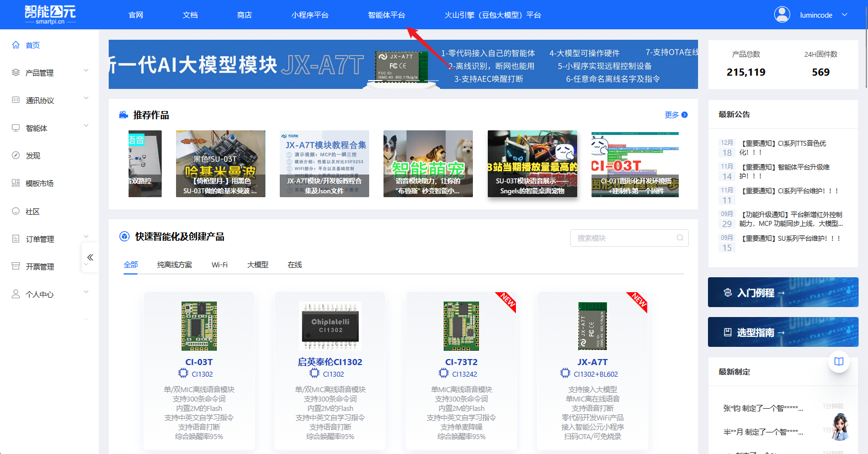The image size is (868, 454).
Task: Open the 小程序平台 menu item
Action: pyautogui.click(x=310, y=15)
